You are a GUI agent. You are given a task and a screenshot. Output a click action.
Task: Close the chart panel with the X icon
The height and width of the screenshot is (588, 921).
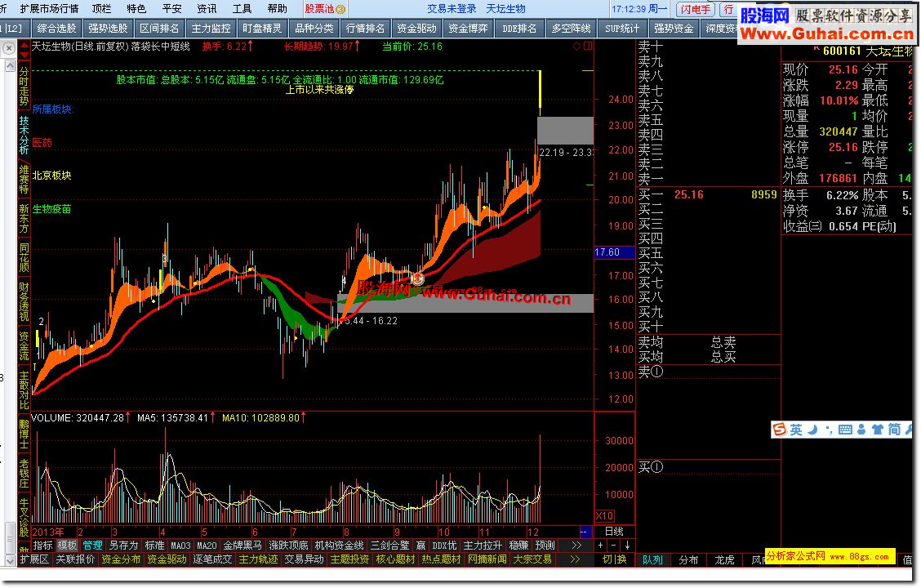pyautogui.click(x=9, y=48)
